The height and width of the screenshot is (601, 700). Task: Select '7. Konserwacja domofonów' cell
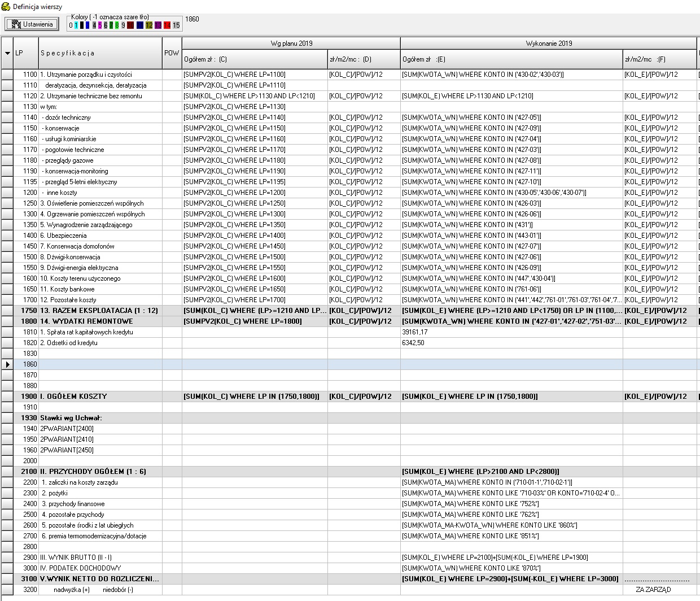coord(100,246)
